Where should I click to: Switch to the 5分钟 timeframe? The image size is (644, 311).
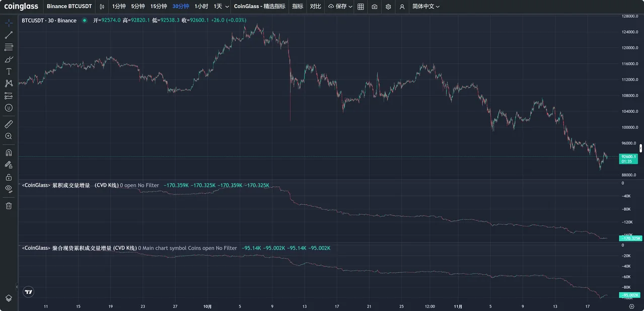click(138, 7)
